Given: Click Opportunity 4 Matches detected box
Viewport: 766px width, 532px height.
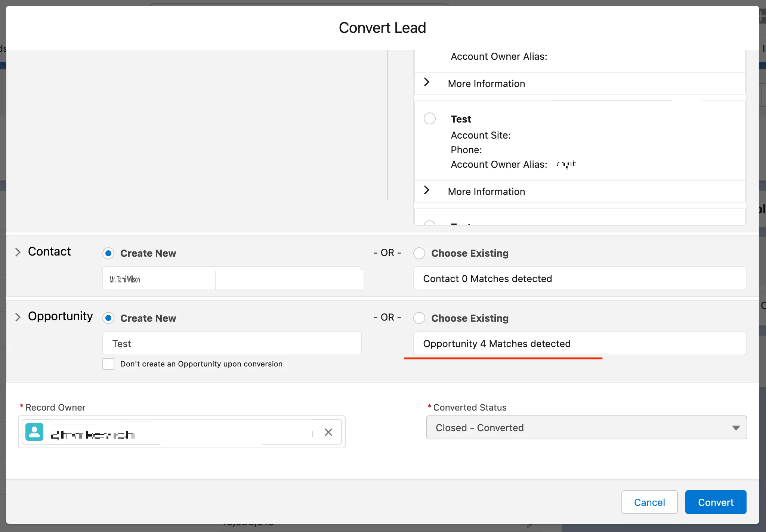Looking at the screenshot, I should [579, 344].
